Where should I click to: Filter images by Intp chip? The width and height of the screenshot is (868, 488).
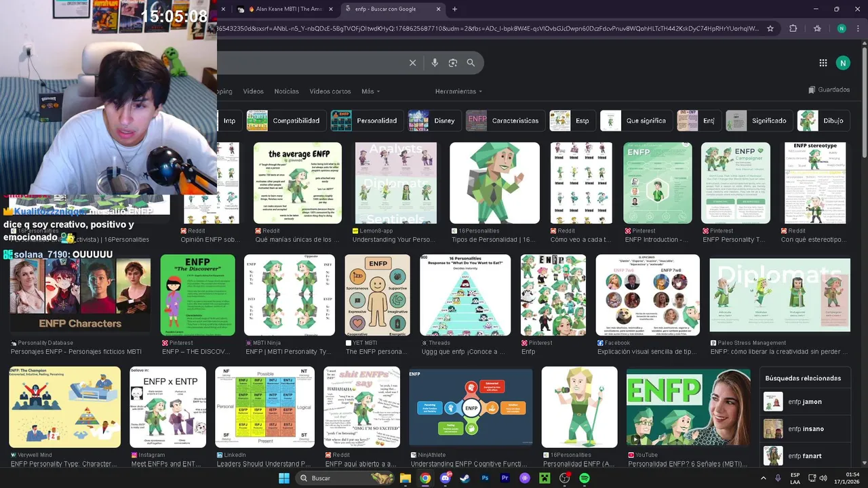pos(229,121)
